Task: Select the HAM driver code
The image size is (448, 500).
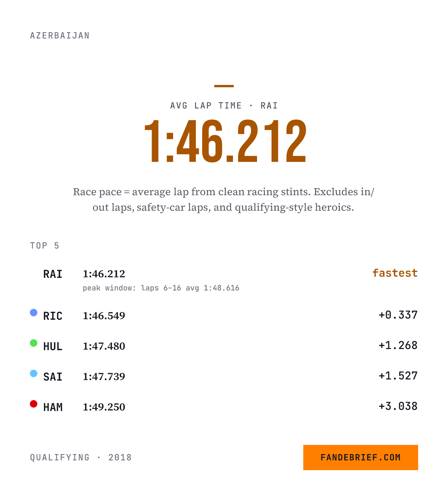Action: click(x=53, y=407)
